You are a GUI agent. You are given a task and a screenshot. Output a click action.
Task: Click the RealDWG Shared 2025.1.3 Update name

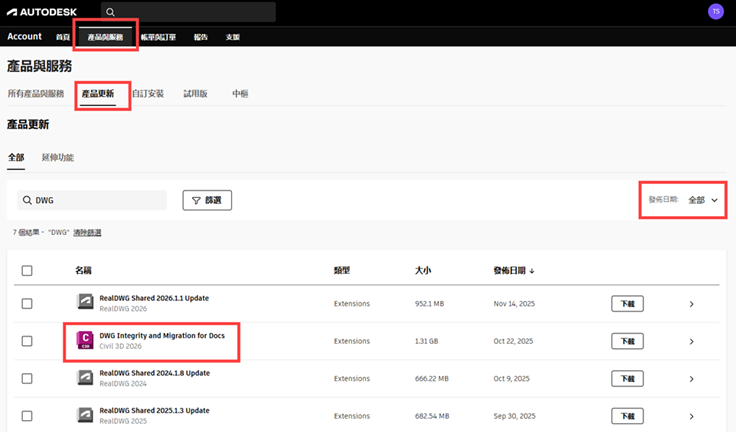154,410
